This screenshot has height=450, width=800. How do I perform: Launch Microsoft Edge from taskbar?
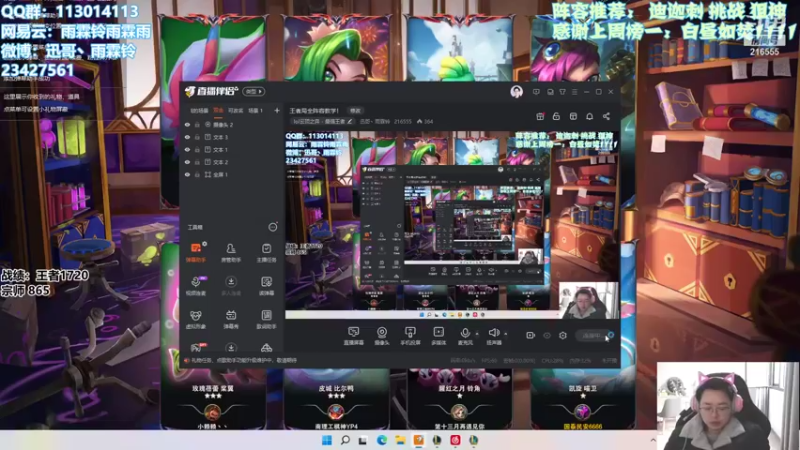pos(382,440)
